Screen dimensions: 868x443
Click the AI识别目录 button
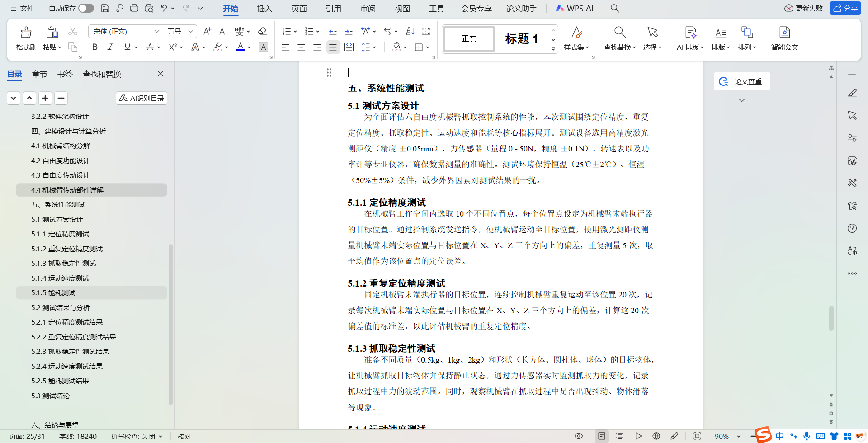coord(142,98)
